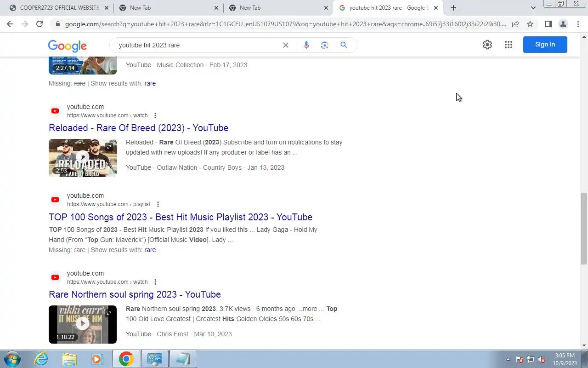
Task: Open the Windows Start menu
Action: click(x=11, y=359)
